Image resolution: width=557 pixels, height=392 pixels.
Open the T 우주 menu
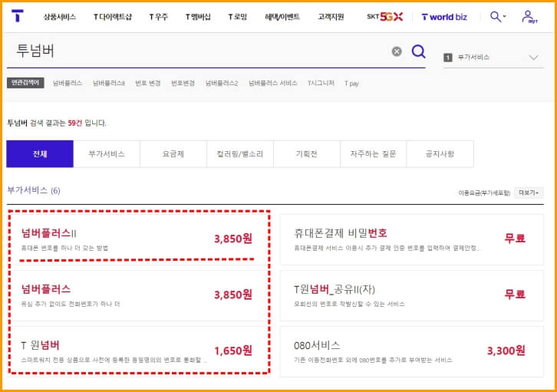[159, 17]
